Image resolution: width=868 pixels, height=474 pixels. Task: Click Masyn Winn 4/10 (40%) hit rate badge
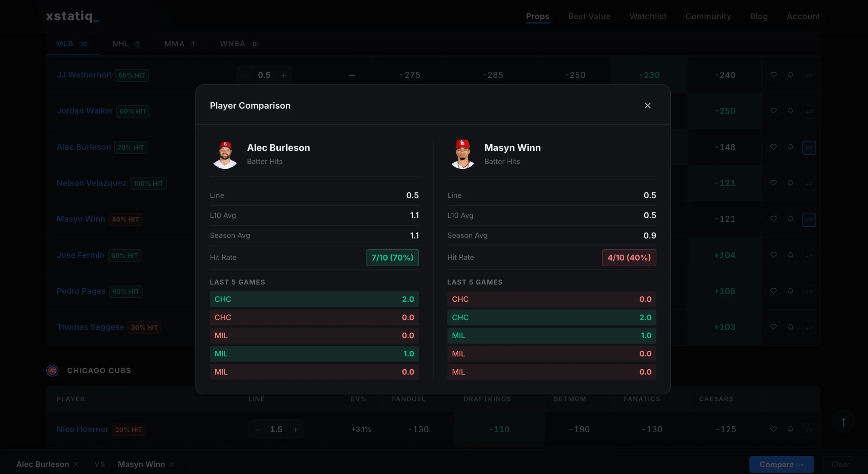pyautogui.click(x=629, y=257)
